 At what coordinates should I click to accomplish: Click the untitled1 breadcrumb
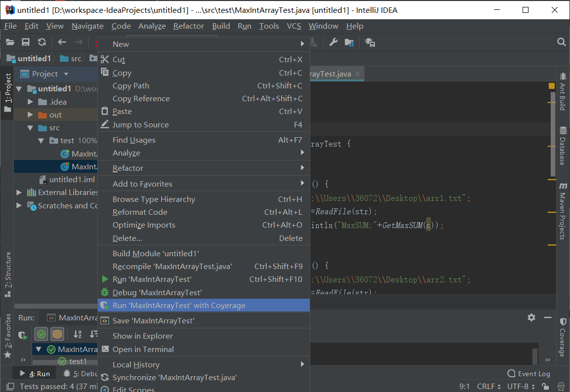[29, 58]
